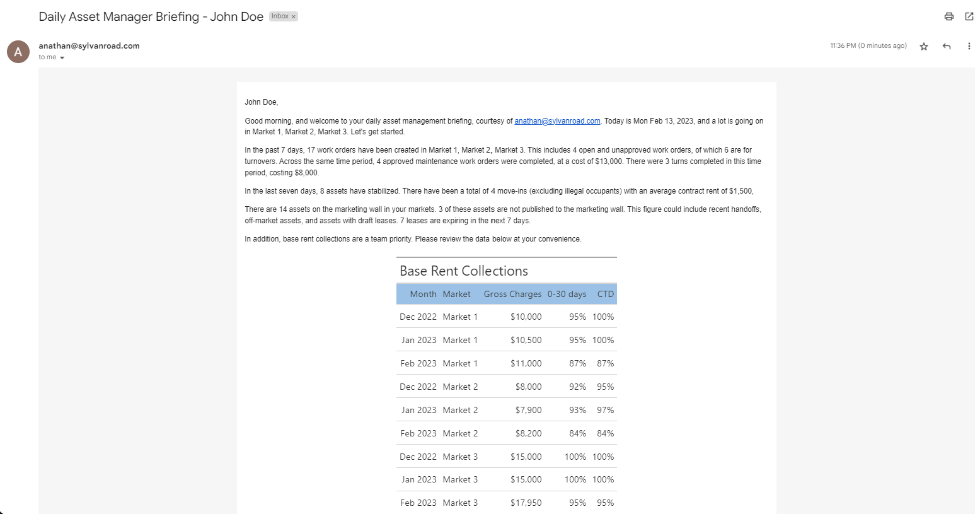This screenshot has width=980, height=514.
Task: Click the $10,000 gross charges cell
Action: click(526, 317)
